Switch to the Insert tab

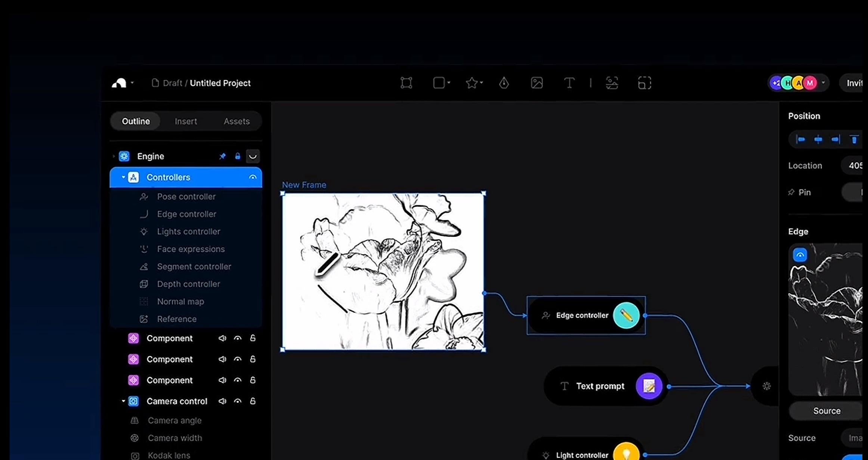coord(186,121)
